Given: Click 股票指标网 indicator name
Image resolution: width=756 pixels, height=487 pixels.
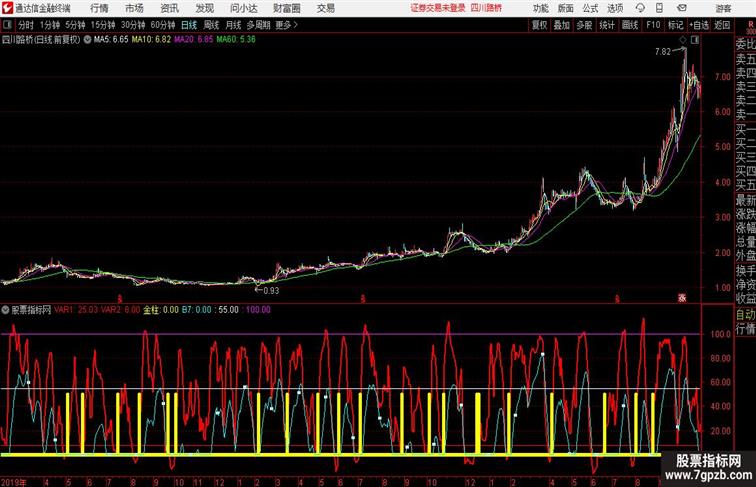Looking at the screenshot, I should point(31,310).
